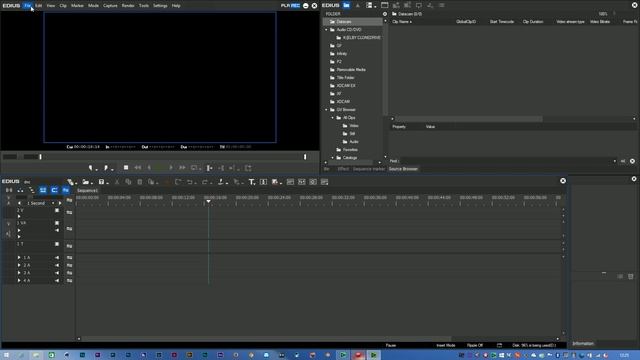Click the Copy icon in timeline toolbar

[129, 182]
